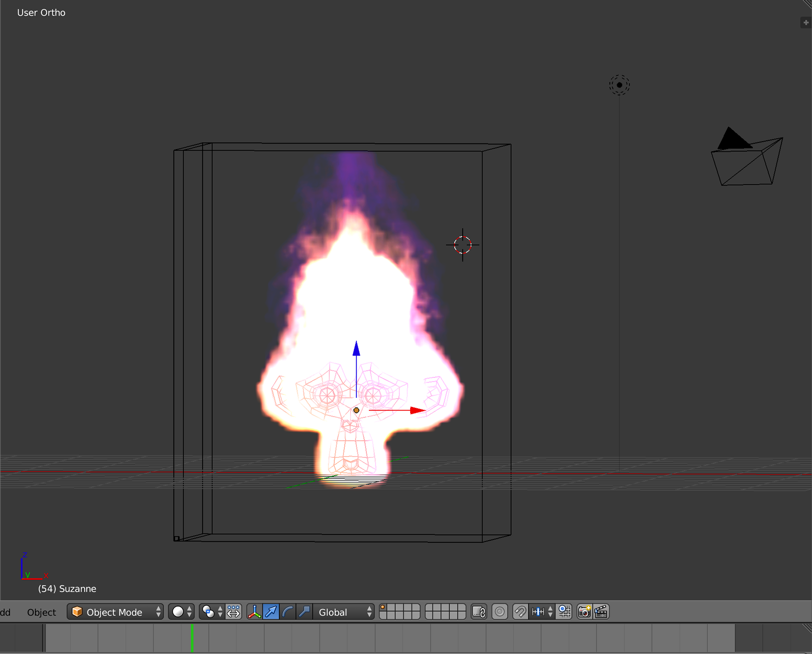
Task: Open the snap element type dropdown
Action: pyautogui.click(x=542, y=612)
